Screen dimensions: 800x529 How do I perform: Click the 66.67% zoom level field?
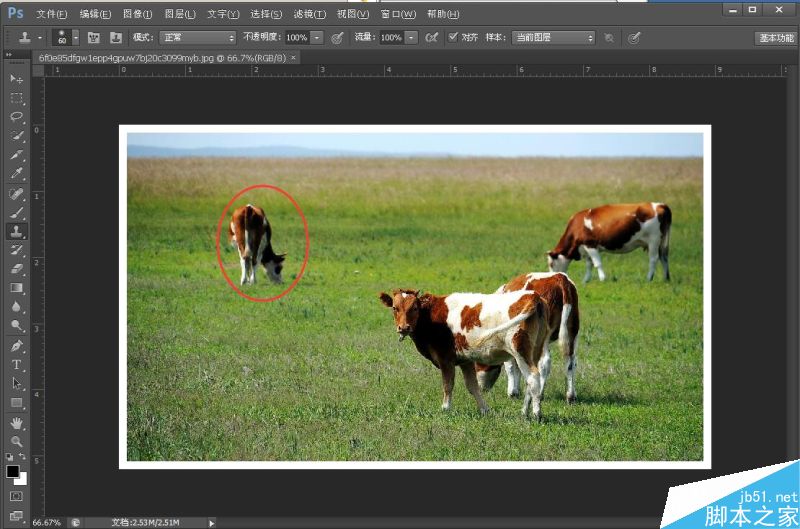[x=46, y=522]
